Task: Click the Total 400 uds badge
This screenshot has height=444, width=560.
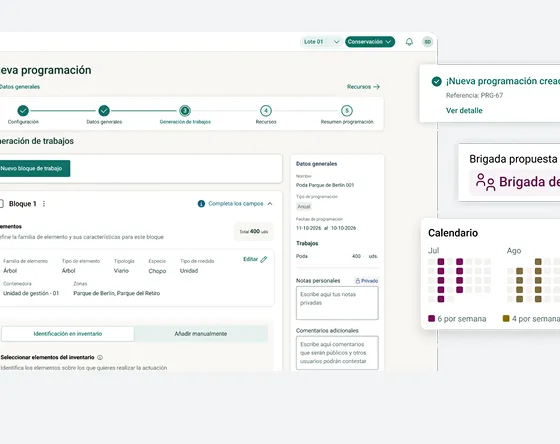Action: [254, 231]
